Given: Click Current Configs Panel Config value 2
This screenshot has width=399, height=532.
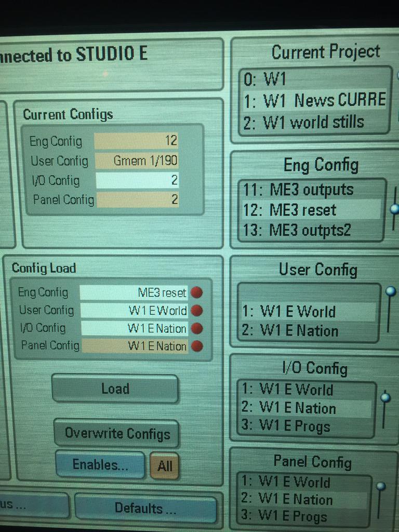Looking at the screenshot, I should [x=138, y=199].
